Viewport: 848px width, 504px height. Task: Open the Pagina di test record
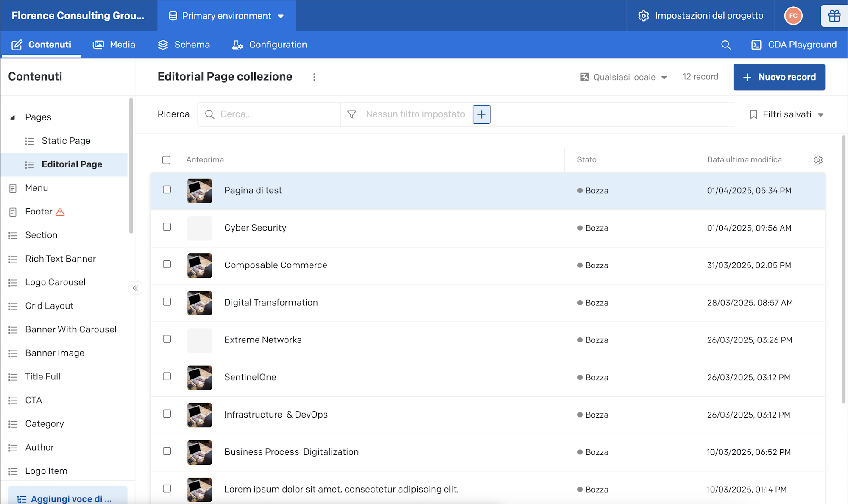[488, 191]
